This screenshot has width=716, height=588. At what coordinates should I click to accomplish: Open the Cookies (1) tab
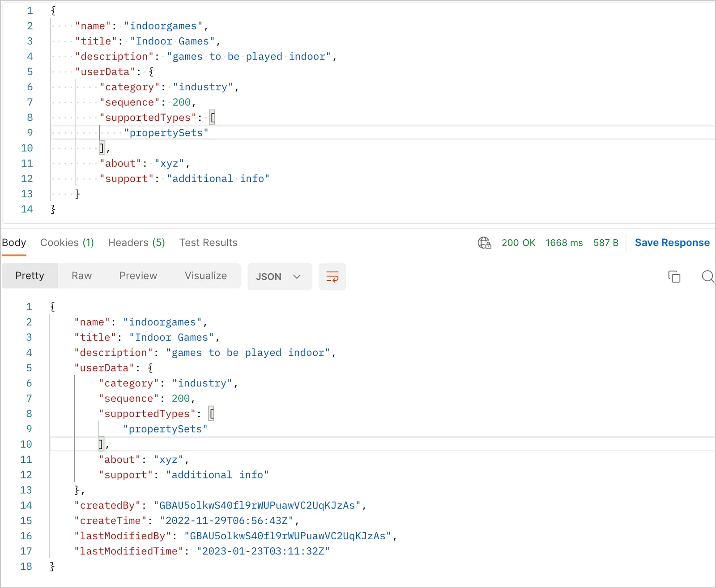67,243
